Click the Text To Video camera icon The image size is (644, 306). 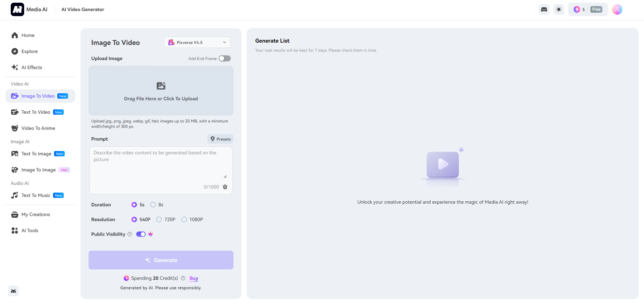[15, 112]
